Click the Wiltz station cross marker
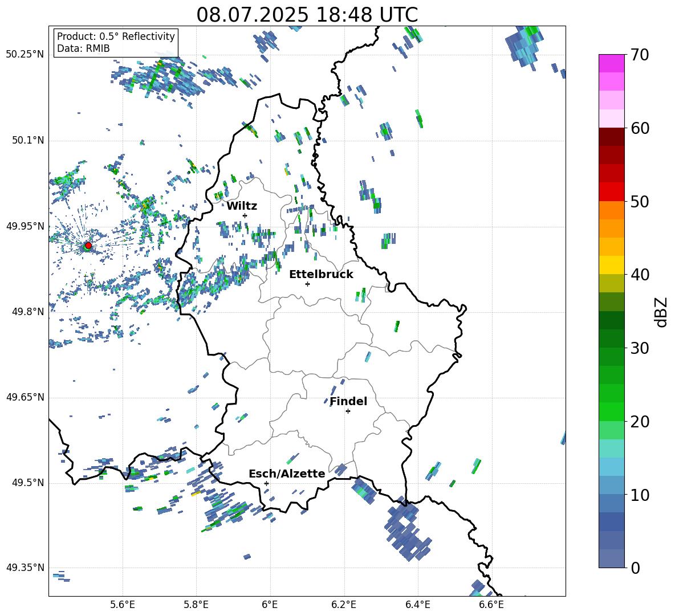Viewport: 675px width, 616px height. tap(245, 215)
